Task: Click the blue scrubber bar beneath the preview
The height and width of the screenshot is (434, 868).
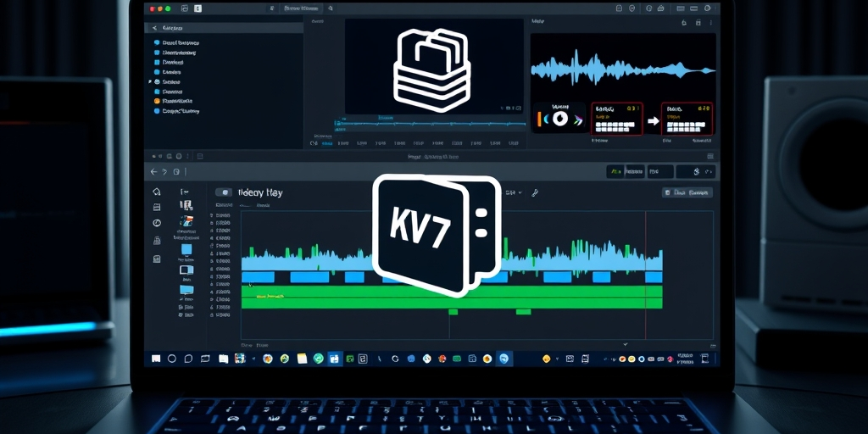Action: point(430,124)
